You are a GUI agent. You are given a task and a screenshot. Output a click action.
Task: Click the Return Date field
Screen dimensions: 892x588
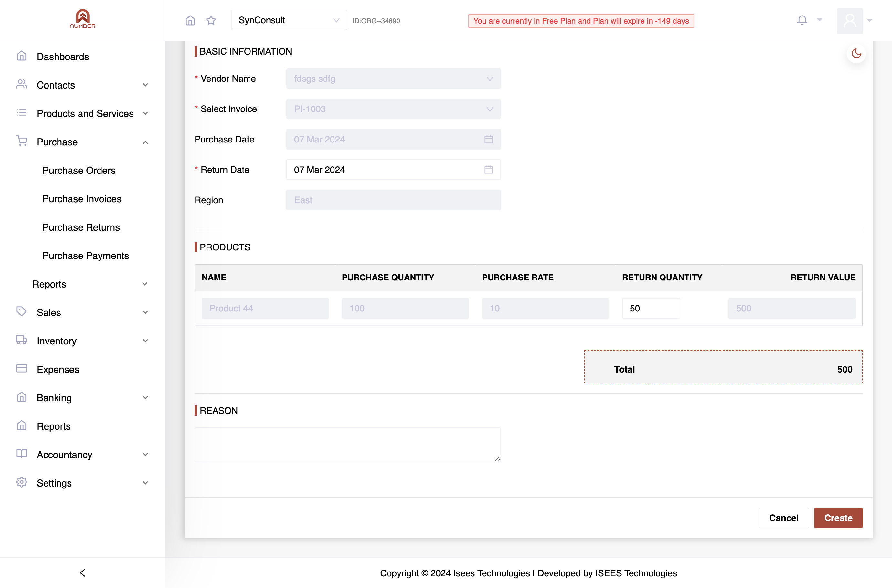(x=393, y=170)
